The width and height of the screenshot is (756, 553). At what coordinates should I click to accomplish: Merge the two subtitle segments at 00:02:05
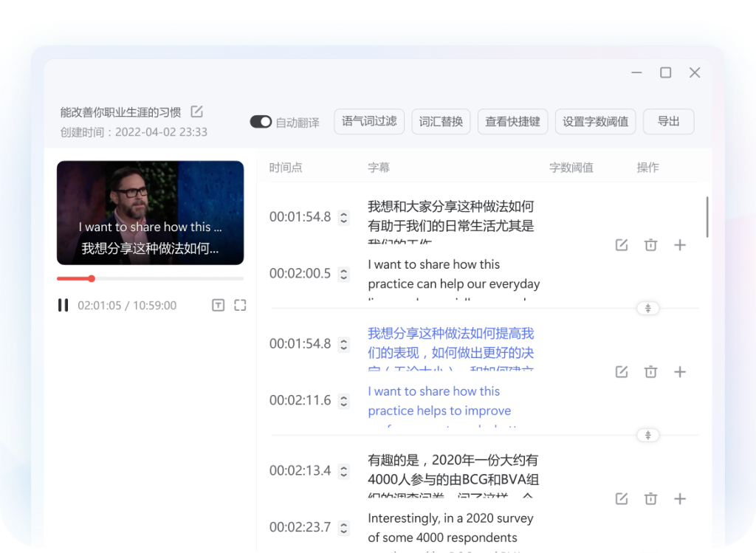coord(647,308)
